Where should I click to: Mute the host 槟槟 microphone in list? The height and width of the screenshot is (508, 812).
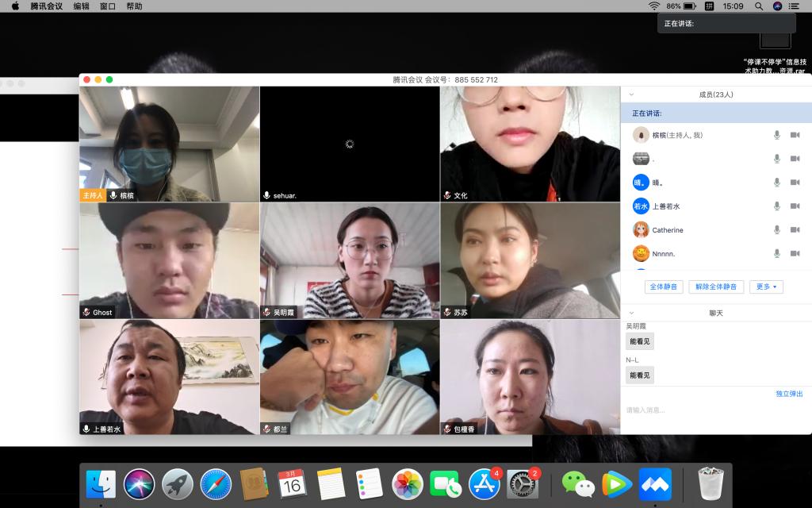pyautogui.click(x=777, y=135)
